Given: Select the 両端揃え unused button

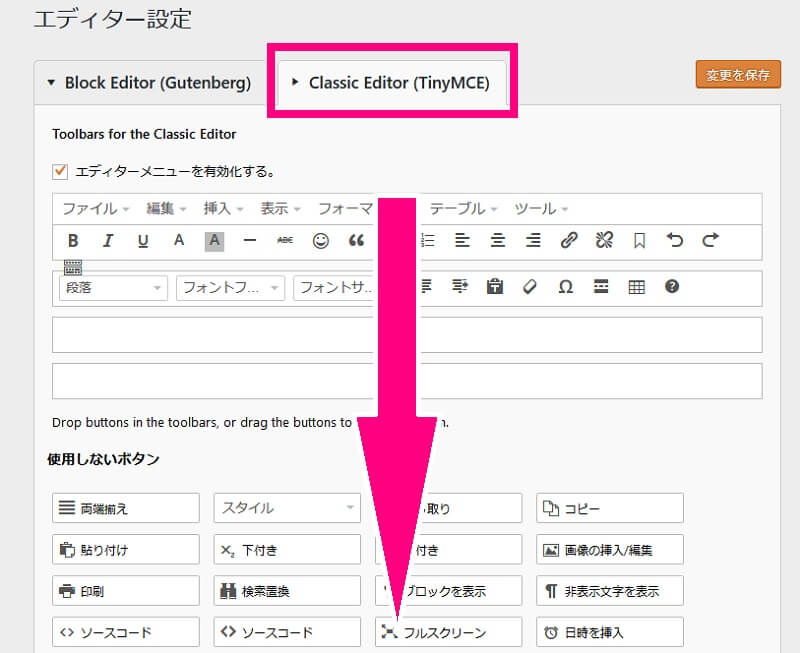Looking at the screenshot, I should pos(126,508).
